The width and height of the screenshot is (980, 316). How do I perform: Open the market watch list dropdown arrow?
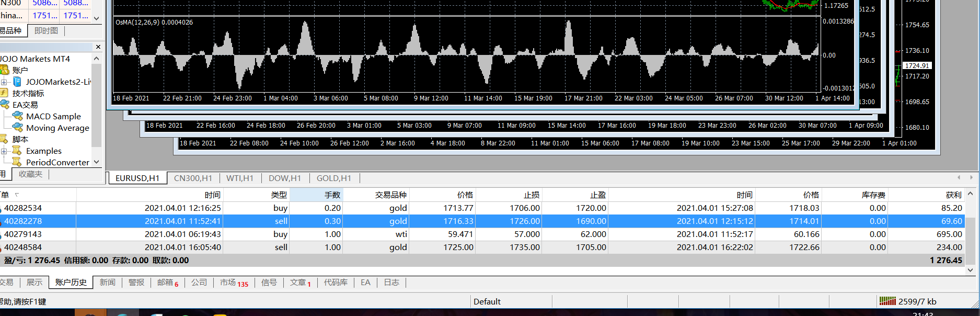click(x=96, y=18)
